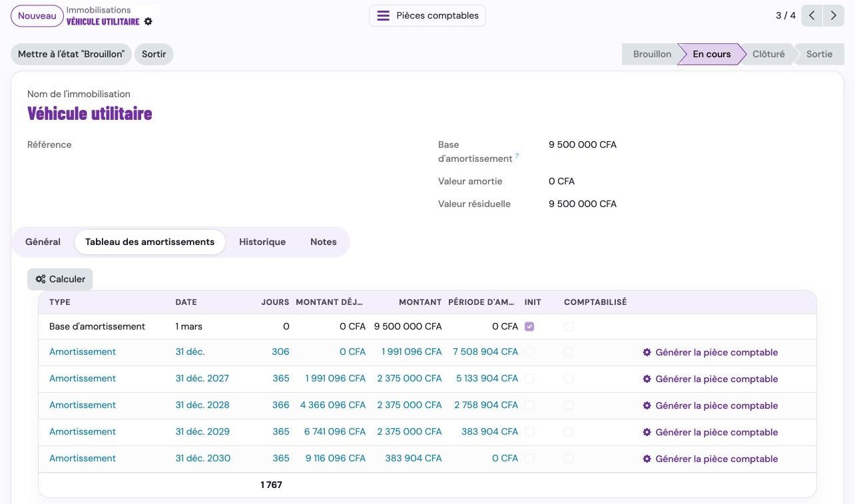Open Pièces comptables smart button

[x=427, y=15]
